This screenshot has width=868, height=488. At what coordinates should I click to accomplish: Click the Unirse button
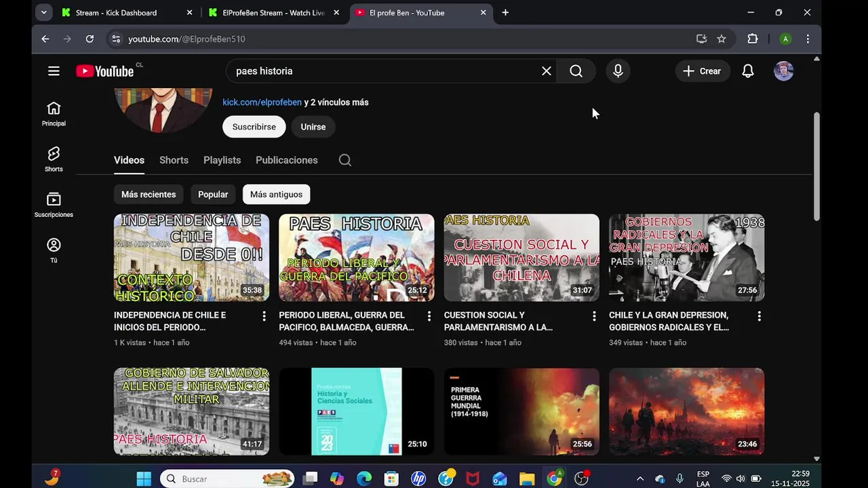[x=313, y=127]
